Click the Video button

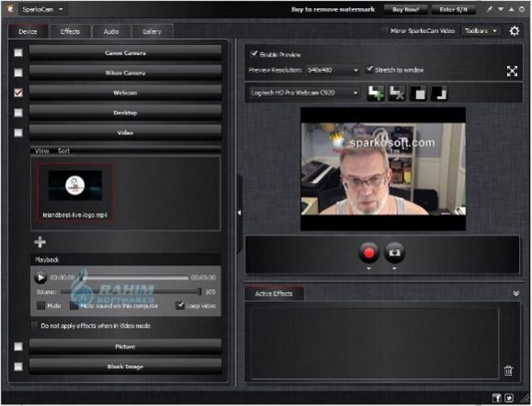(x=126, y=132)
